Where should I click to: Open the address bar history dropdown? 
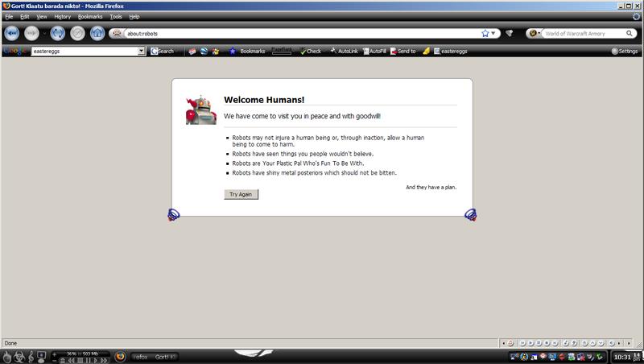coord(495,34)
